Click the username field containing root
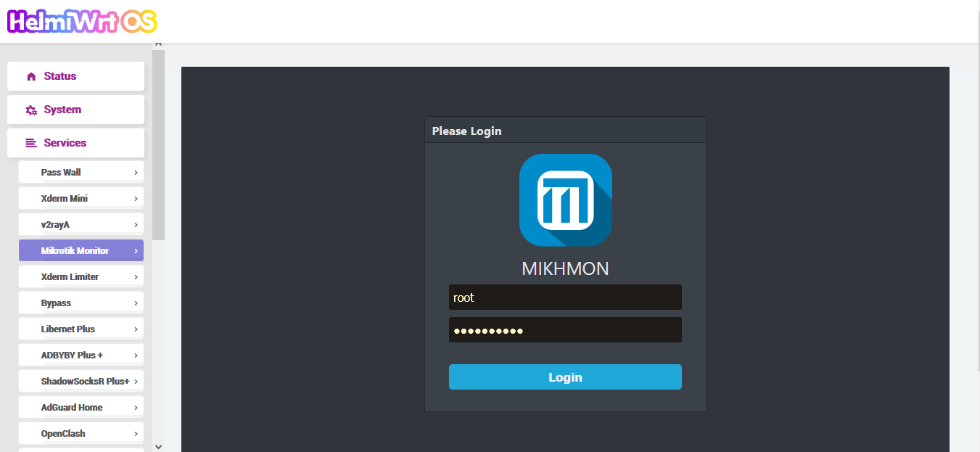 (x=565, y=297)
